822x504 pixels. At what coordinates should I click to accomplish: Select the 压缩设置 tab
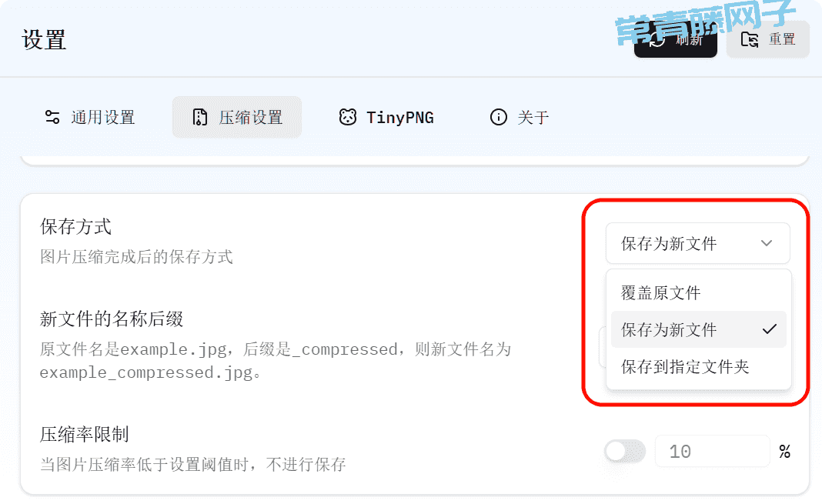237,117
